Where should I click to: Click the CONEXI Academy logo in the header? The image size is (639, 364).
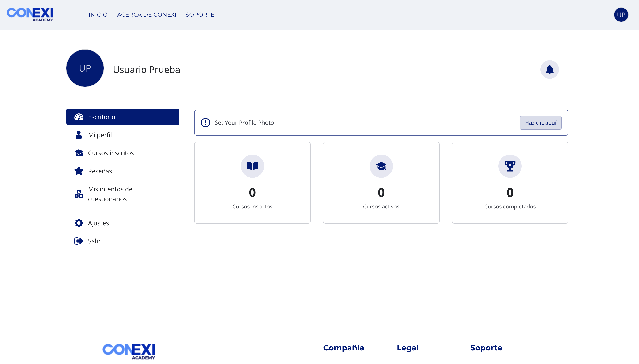[x=30, y=15]
